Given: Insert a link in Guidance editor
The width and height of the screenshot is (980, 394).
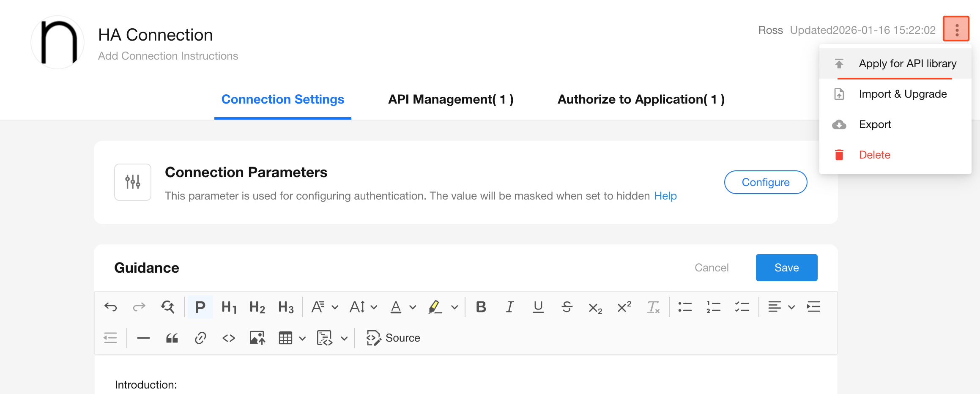Looking at the screenshot, I should pos(200,338).
